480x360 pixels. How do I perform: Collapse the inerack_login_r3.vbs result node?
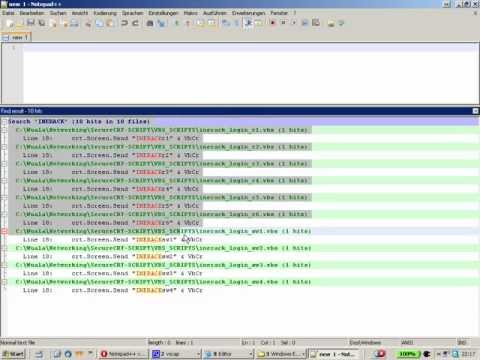pyautogui.click(x=4, y=164)
